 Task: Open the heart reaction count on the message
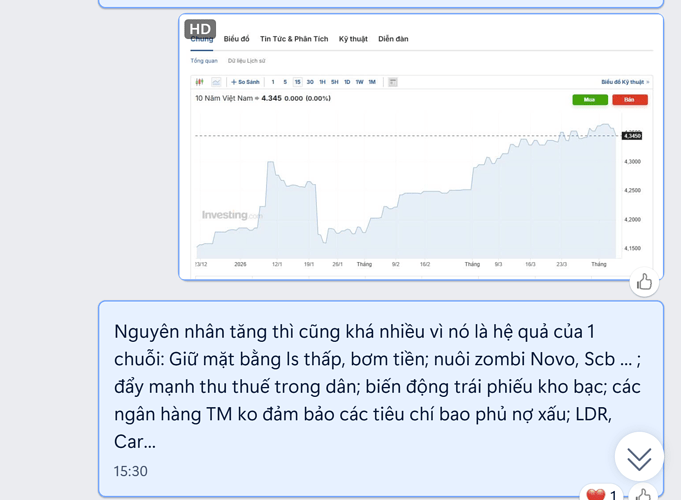click(602, 494)
